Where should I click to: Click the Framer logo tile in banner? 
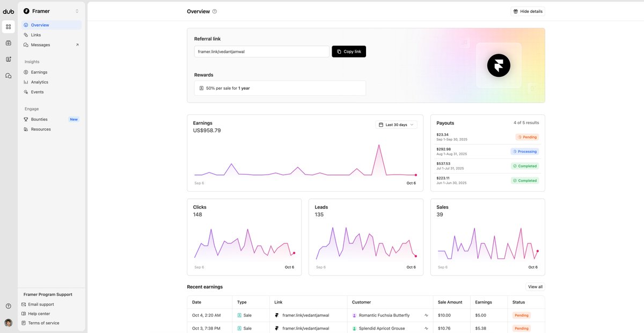(x=499, y=66)
